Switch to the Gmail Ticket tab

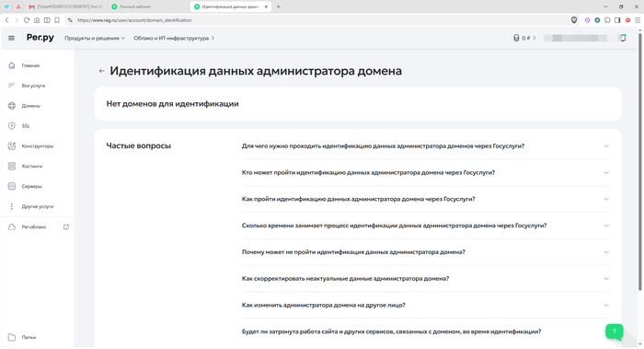[66, 6]
